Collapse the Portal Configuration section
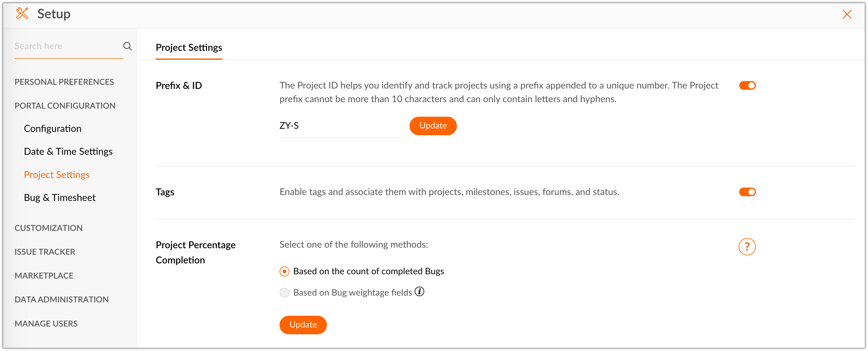This screenshot has width=868, height=351. [65, 106]
